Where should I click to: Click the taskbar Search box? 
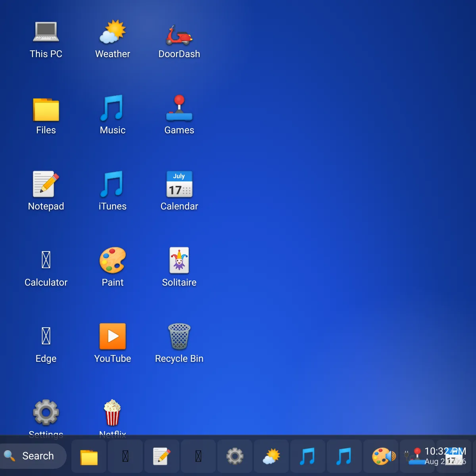(33, 456)
